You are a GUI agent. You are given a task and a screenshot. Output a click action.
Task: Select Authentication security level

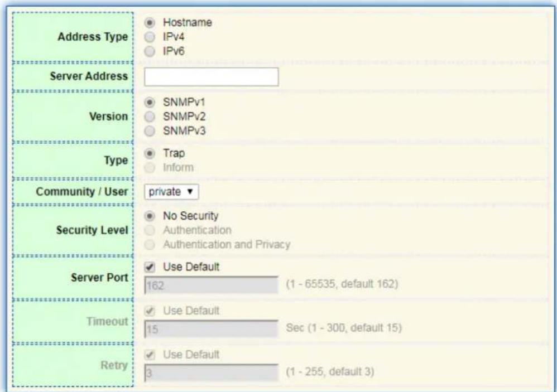150,231
